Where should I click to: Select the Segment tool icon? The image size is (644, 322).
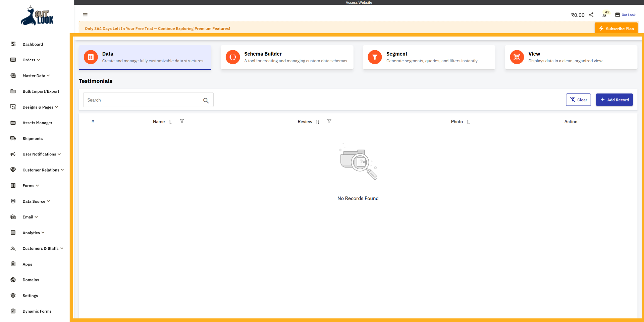tap(375, 57)
